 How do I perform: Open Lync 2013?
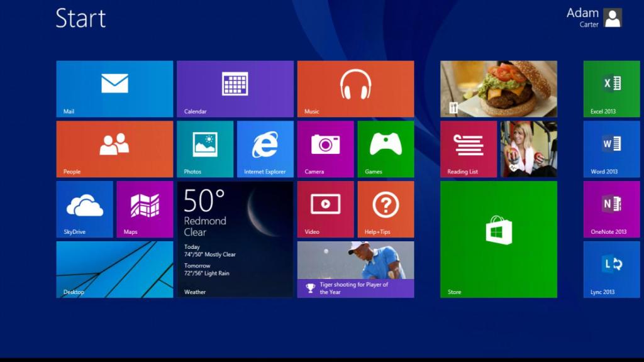point(611,269)
